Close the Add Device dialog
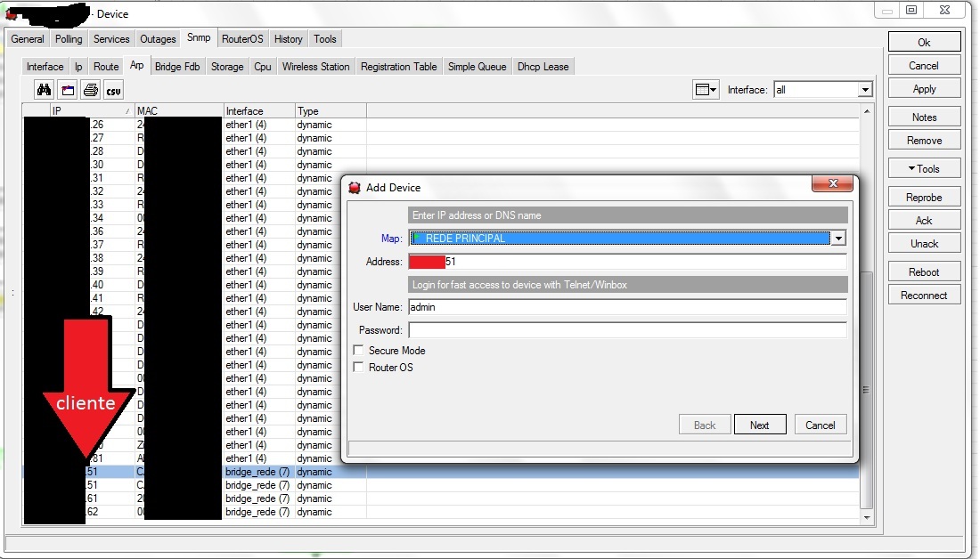The image size is (980, 559). 832,183
